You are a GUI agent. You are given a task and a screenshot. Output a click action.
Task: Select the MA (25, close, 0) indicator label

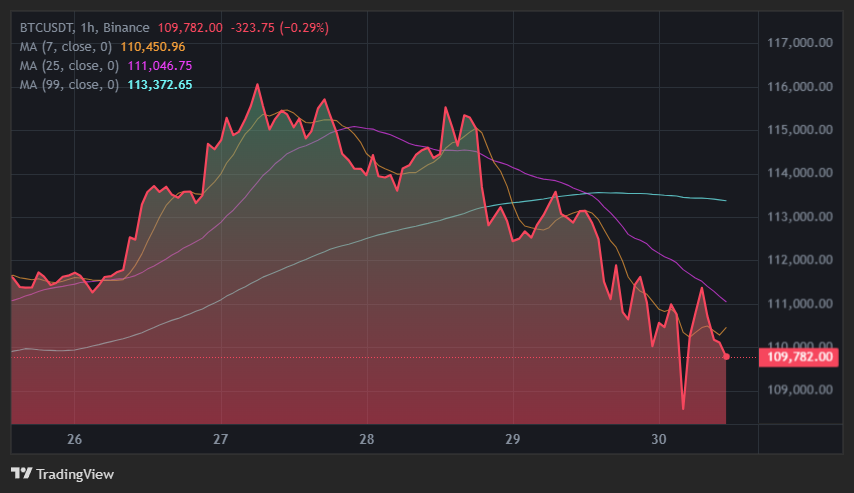[x=69, y=65]
